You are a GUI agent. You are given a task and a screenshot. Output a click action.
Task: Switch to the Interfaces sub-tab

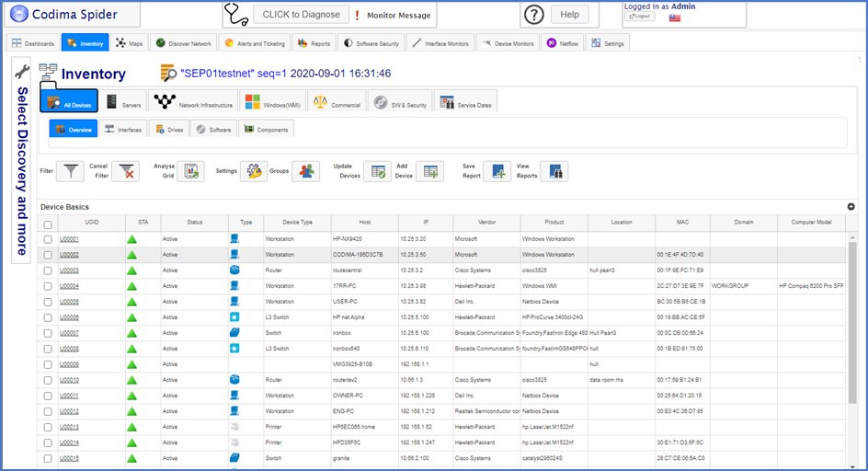point(123,129)
